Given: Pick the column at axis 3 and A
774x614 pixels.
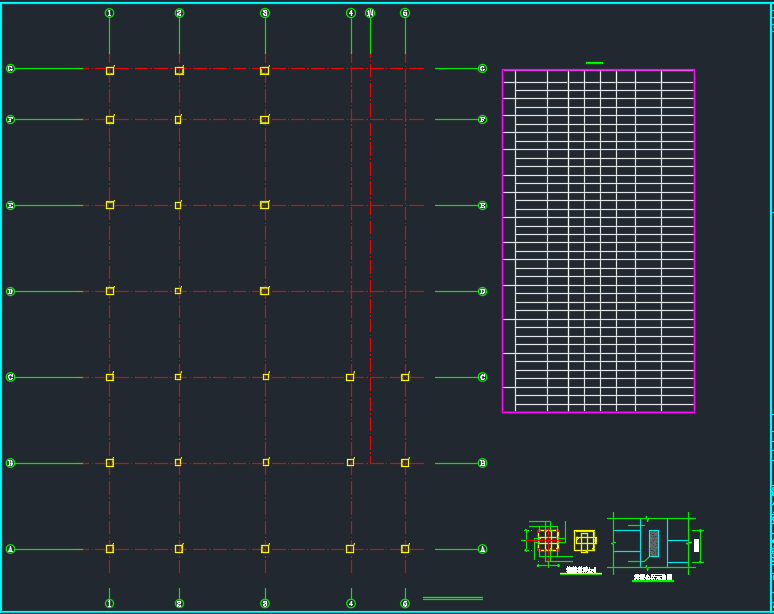Looking at the screenshot, I should (x=265, y=548).
